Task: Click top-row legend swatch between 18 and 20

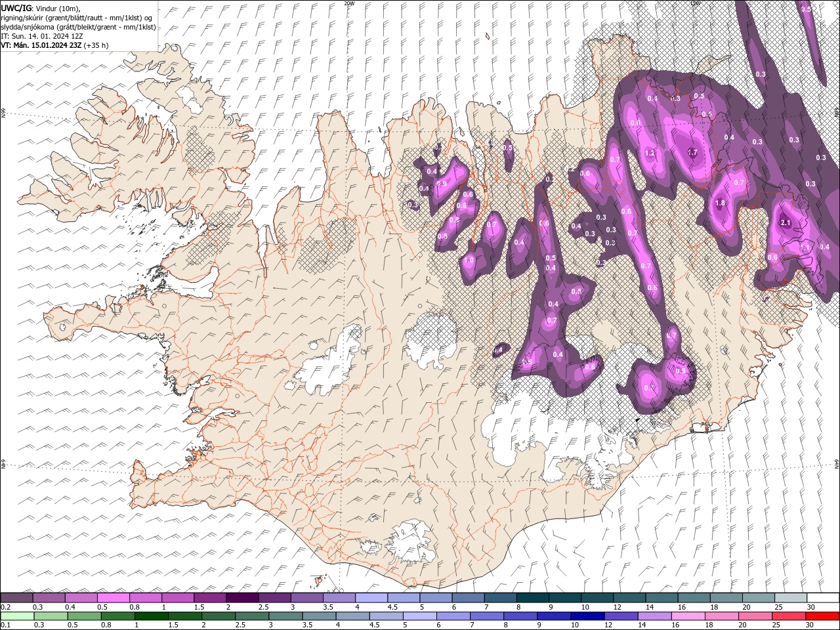Action: click(x=726, y=598)
